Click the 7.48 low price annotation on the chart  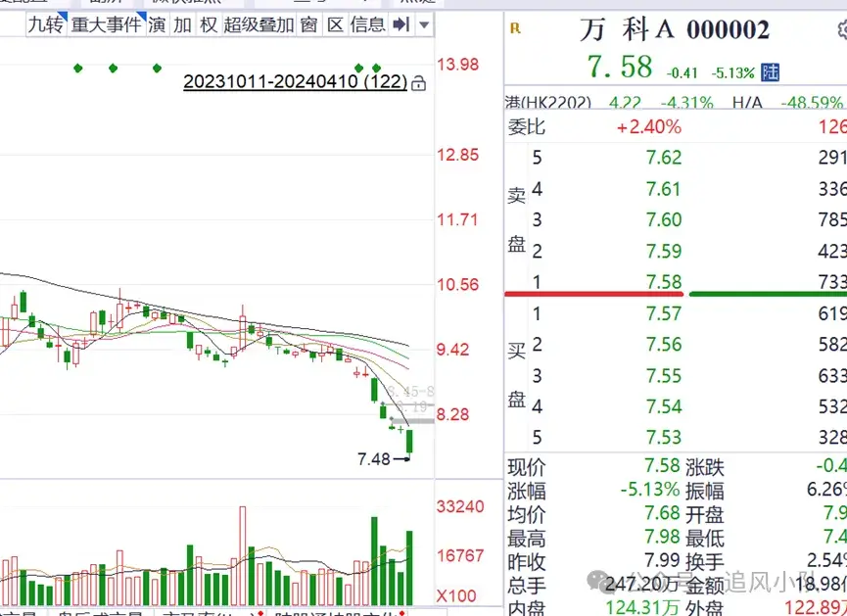click(x=373, y=459)
